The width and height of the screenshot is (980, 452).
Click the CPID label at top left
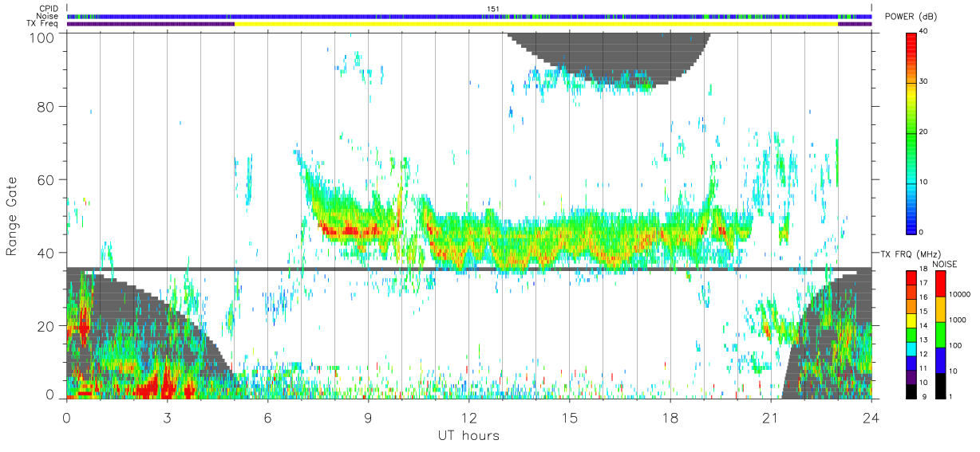[x=48, y=9]
